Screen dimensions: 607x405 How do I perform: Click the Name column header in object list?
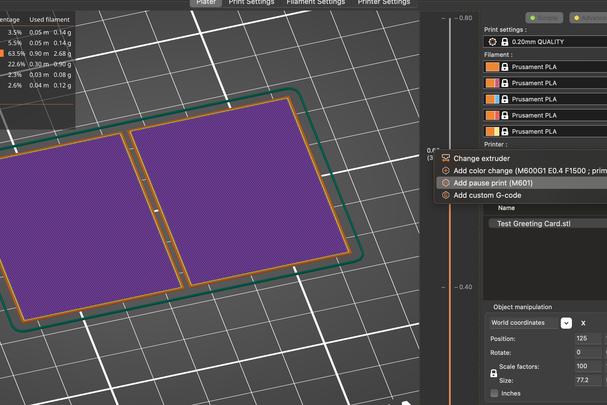506,208
